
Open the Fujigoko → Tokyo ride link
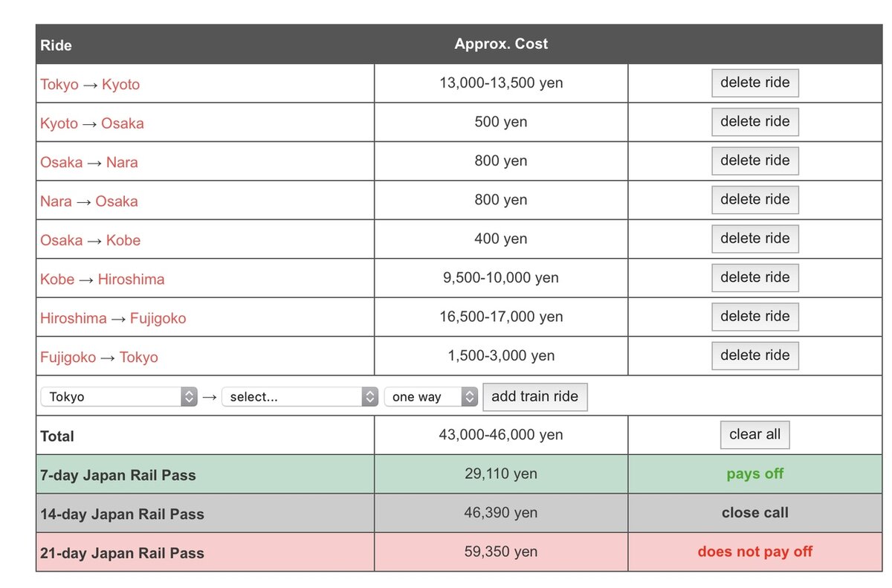[x=99, y=357]
